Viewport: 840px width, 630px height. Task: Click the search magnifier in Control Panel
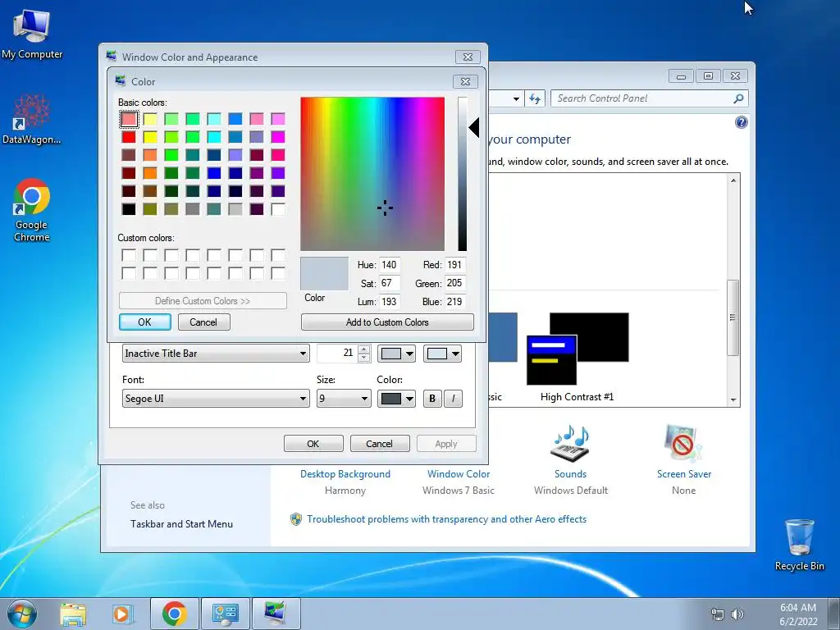pos(738,98)
